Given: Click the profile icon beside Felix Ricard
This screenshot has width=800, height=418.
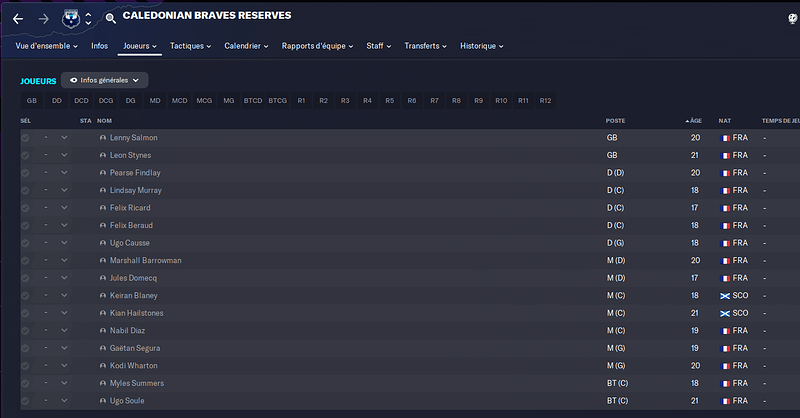Looking at the screenshot, I should pyautogui.click(x=103, y=208).
